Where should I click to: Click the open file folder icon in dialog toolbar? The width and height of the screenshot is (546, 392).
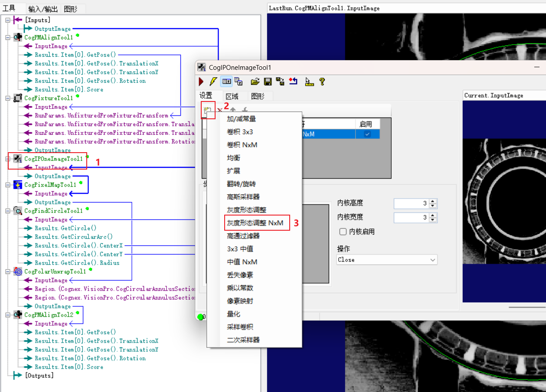coord(255,82)
